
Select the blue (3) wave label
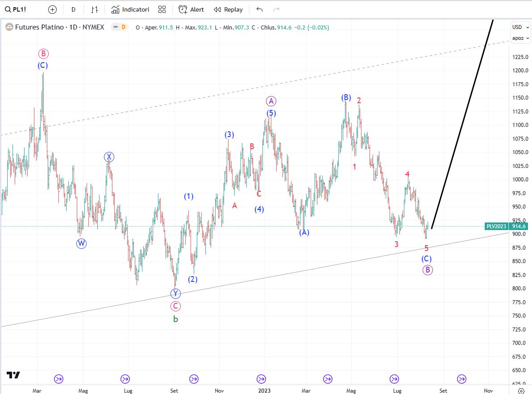pos(229,134)
